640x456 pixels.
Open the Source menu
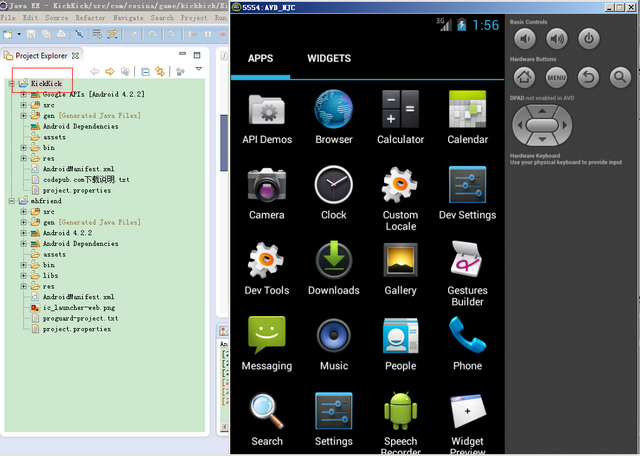[57, 18]
